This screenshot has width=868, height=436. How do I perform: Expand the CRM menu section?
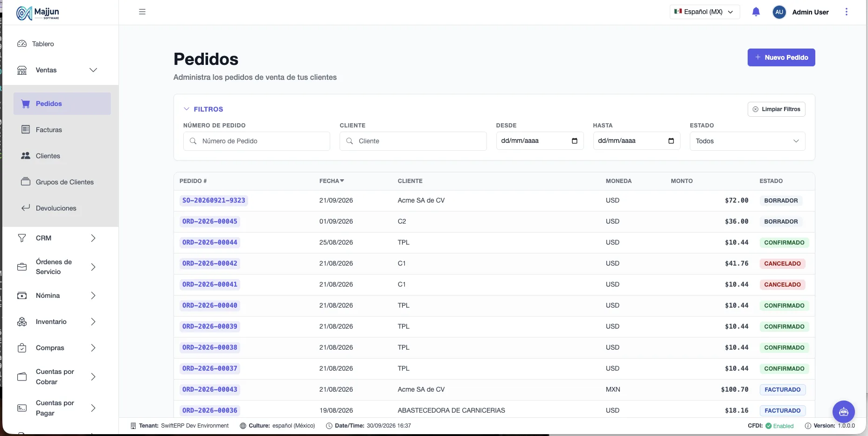(x=93, y=238)
